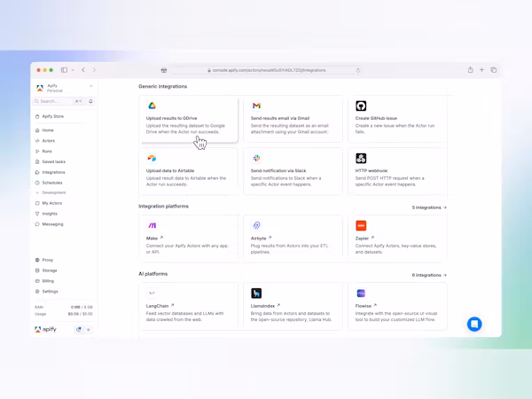Screen dimensions: 532x399
Task: Click the HTTP webhook icon
Action: [x=361, y=159]
